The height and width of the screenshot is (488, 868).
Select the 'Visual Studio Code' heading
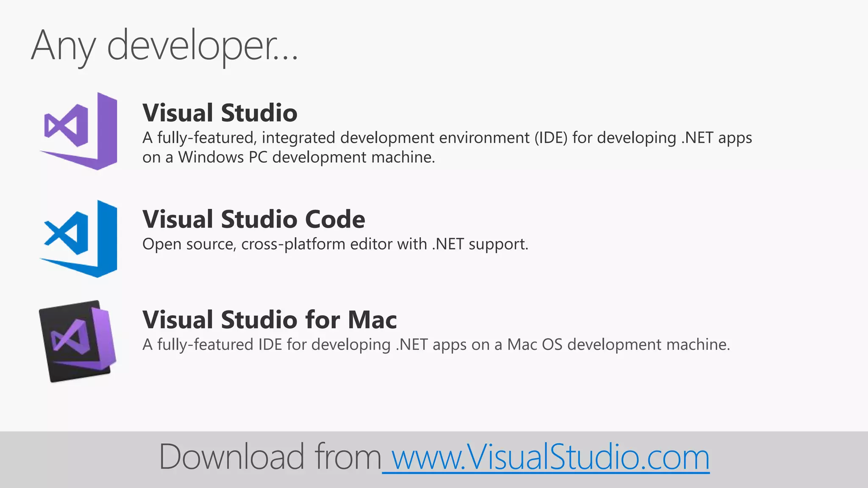click(254, 219)
